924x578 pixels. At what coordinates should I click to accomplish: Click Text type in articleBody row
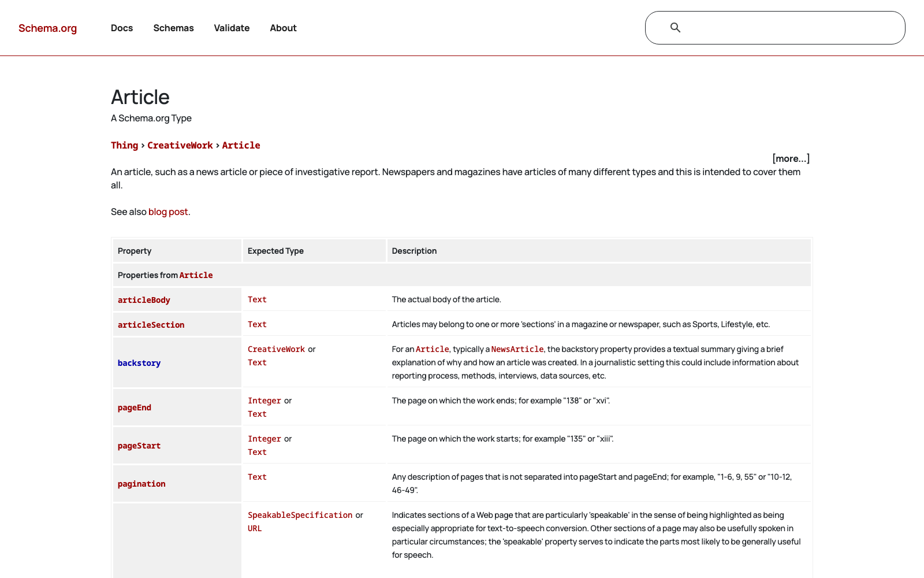pos(257,299)
